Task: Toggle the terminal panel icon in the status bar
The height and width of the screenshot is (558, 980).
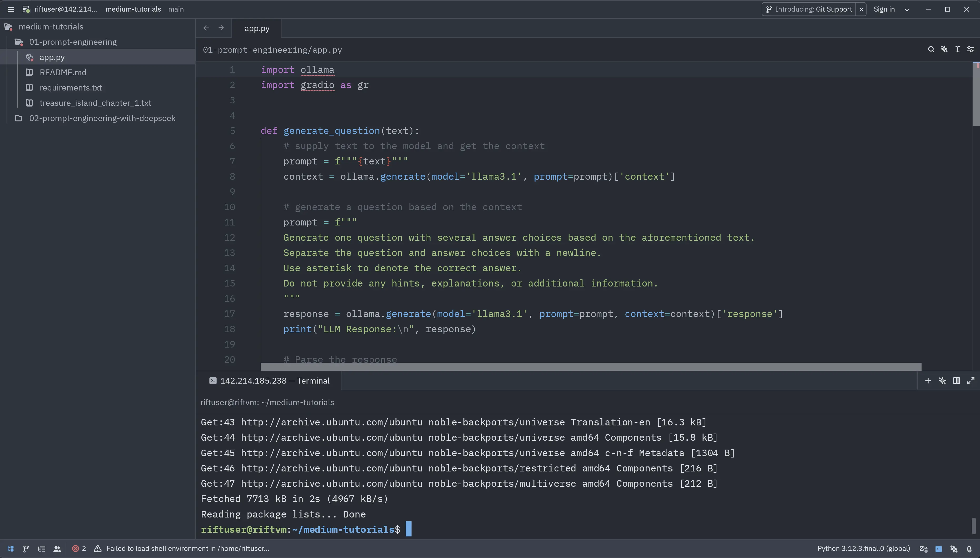Action: 939,549
